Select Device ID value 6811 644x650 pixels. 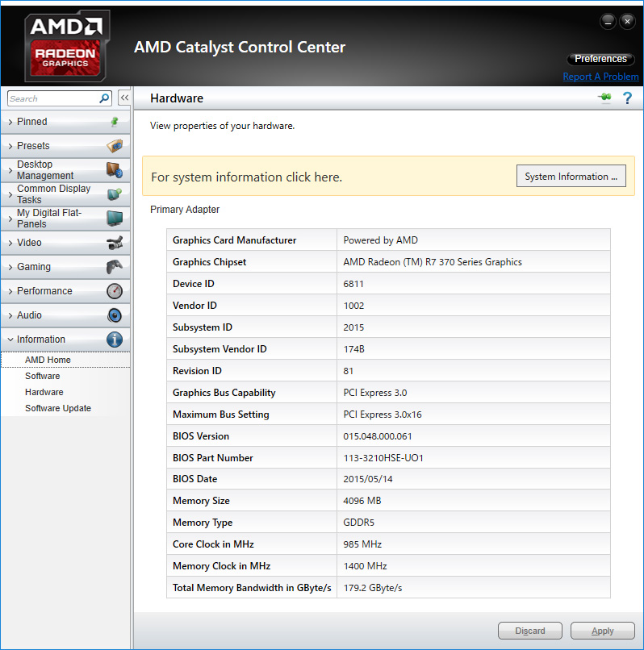[x=474, y=284]
